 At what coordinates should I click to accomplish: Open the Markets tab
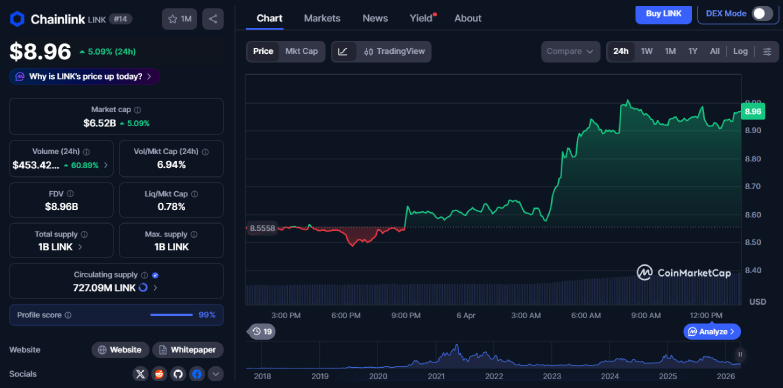pos(322,18)
